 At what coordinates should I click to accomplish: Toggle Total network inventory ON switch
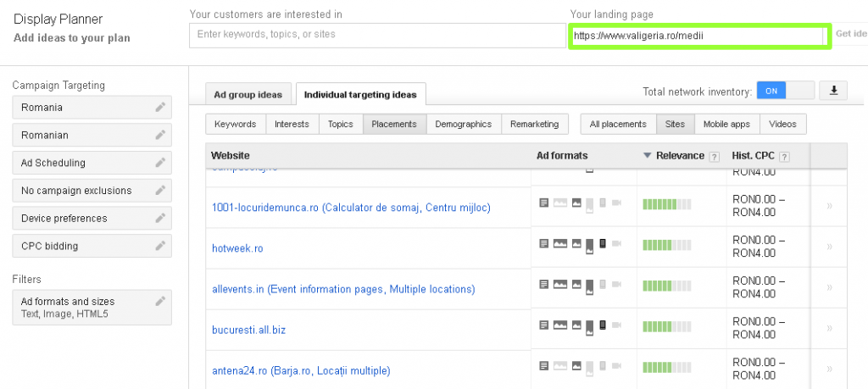pos(786,91)
